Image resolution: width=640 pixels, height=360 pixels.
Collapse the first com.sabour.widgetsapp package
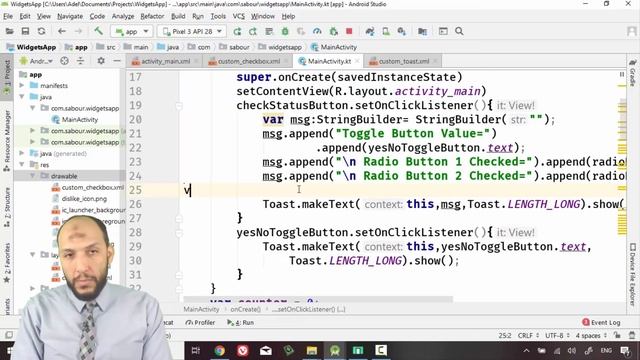pyautogui.click(x=33, y=108)
